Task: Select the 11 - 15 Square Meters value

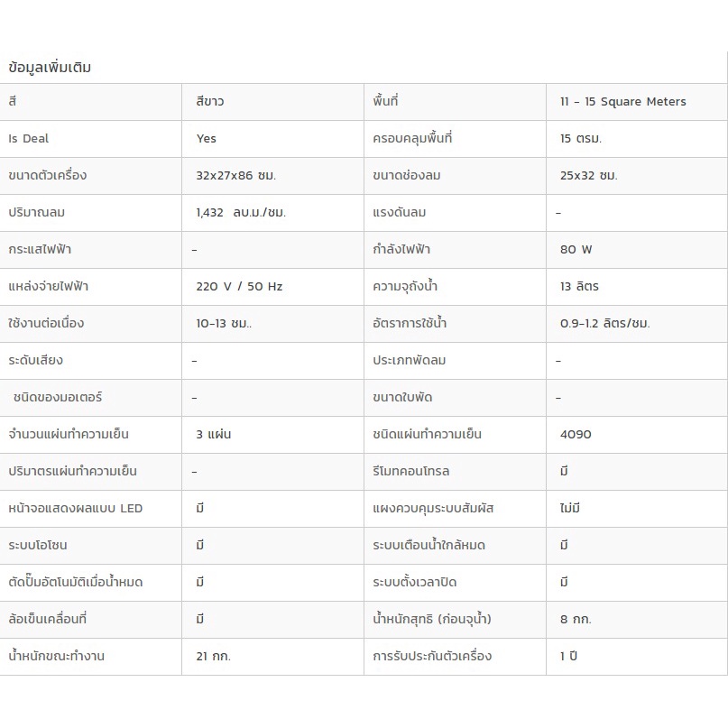Action: click(622, 102)
